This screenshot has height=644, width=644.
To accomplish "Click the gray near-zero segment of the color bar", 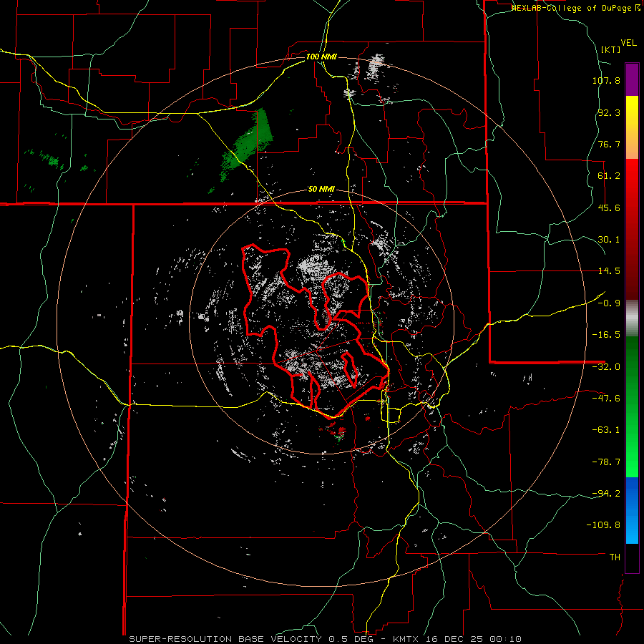I will click(x=632, y=318).
